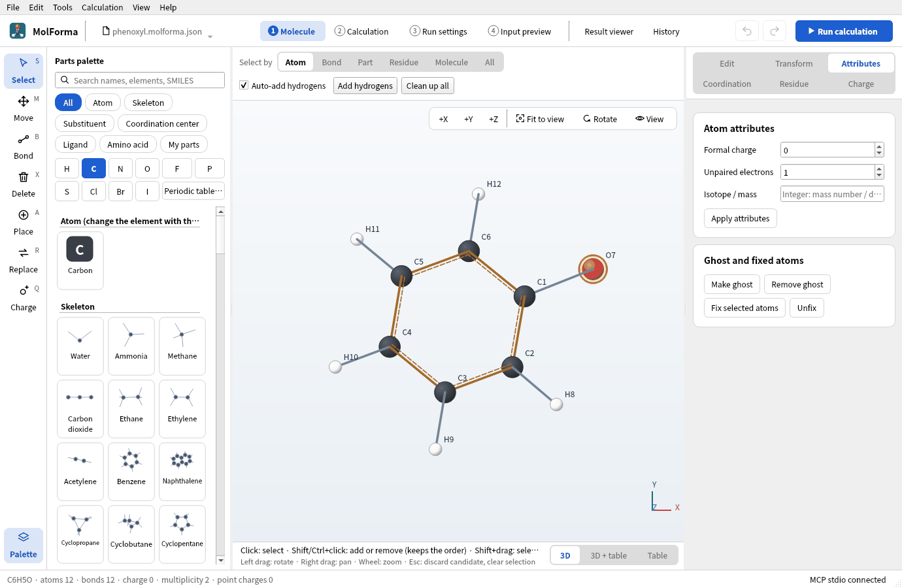
Task: Activate the Place tool
Action: [24, 222]
